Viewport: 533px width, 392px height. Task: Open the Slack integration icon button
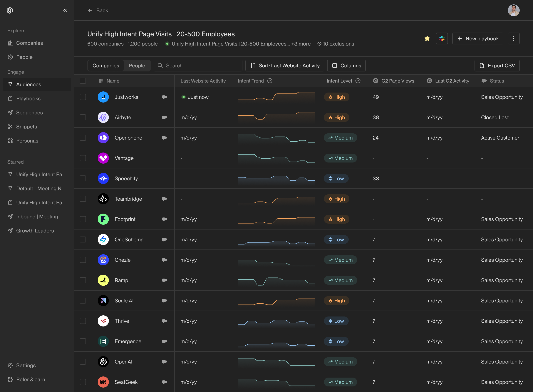(442, 38)
